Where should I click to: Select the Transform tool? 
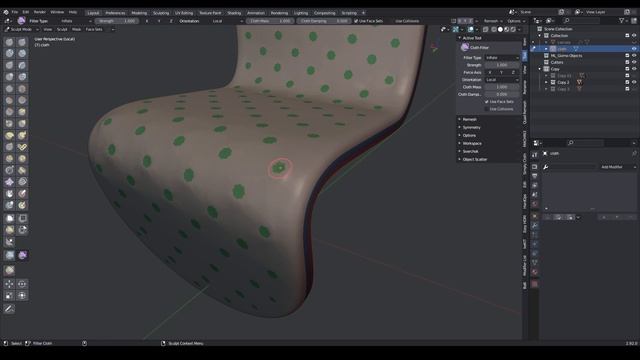pyautogui.click(x=22, y=296)
